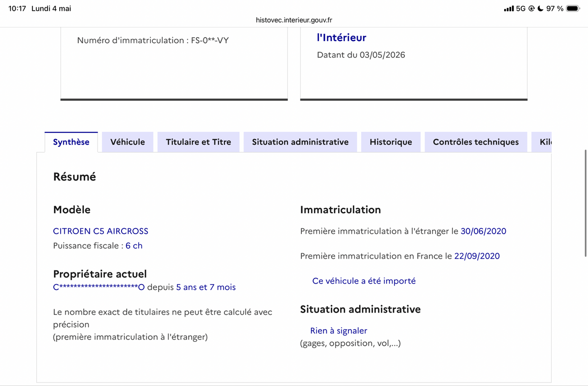Tap the Do Not Disturb moon icon
Image resolution: width=588 pixels, height=386 pixels.
click(540, 8)
